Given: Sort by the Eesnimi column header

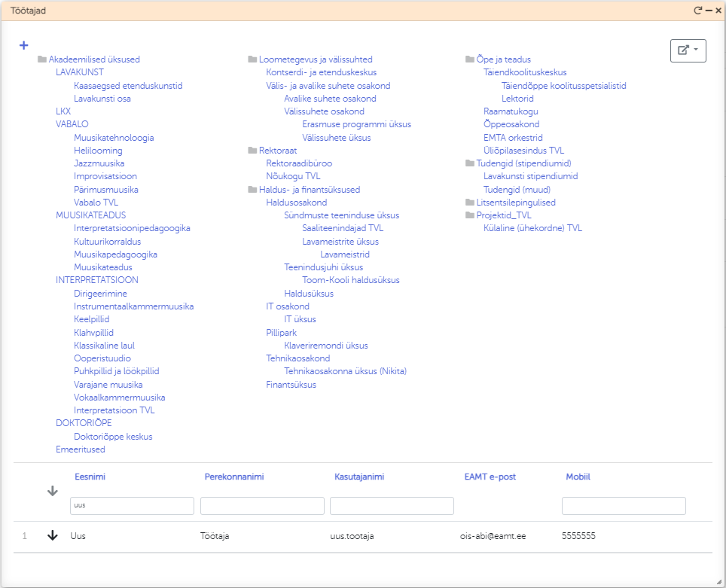Looking at the screenshot, I should pos(90,477).
